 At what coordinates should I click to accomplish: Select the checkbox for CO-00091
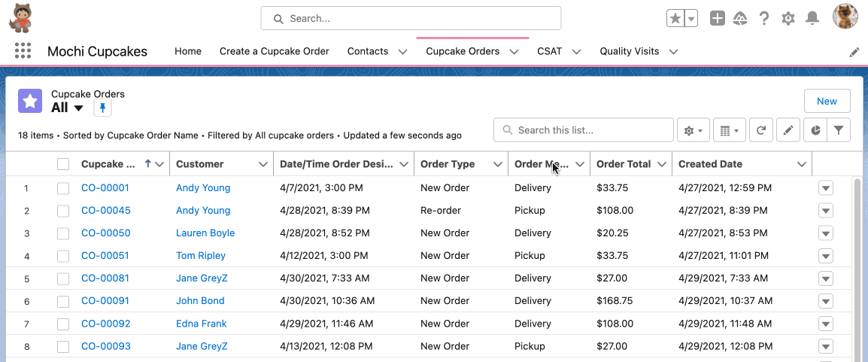click(x=63, y=301)
